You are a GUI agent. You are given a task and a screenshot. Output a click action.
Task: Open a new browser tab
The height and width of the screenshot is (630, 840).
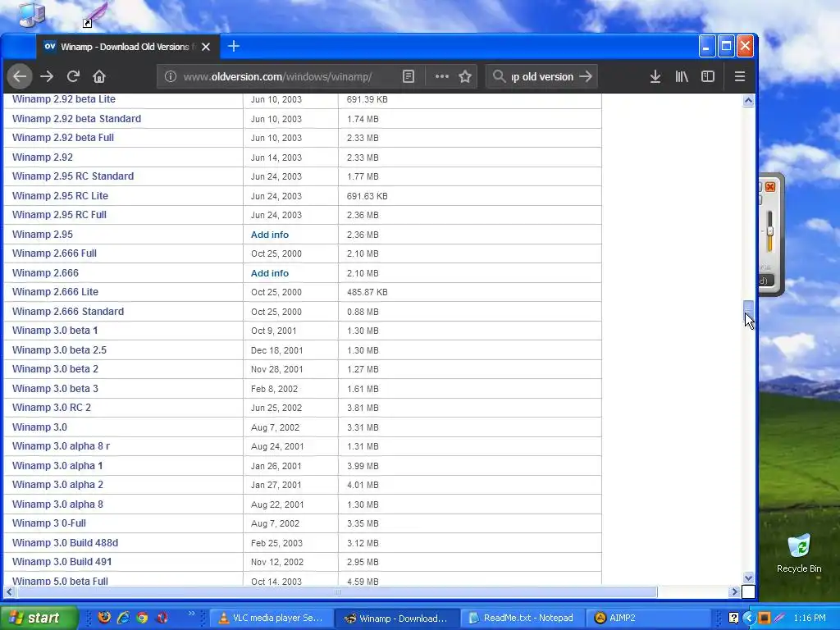234,47
